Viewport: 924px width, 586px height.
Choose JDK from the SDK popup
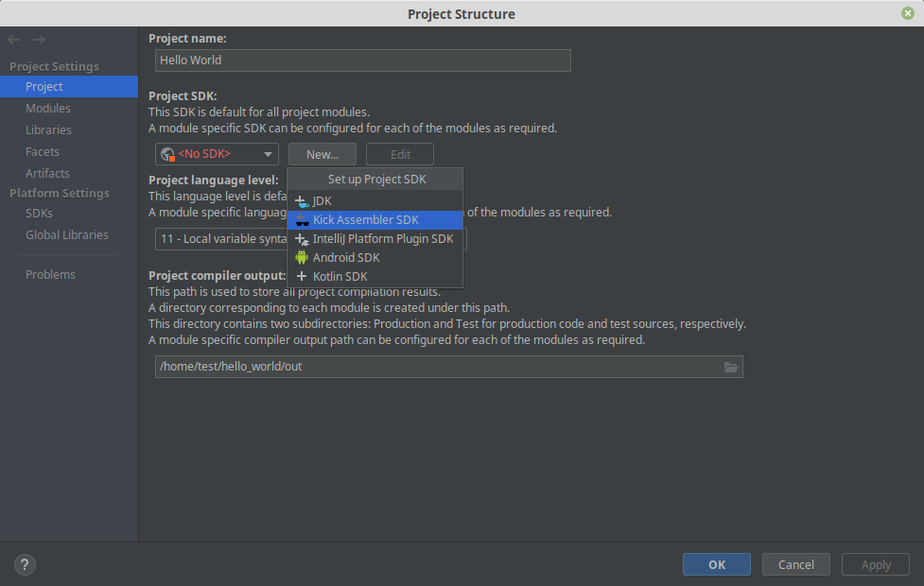click(375, 201)
